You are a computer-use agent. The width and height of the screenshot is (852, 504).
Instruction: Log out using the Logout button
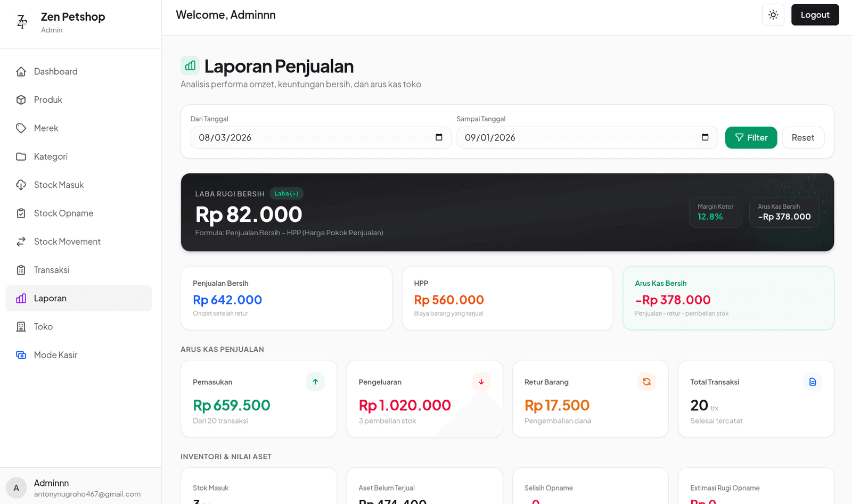(815, 15)
